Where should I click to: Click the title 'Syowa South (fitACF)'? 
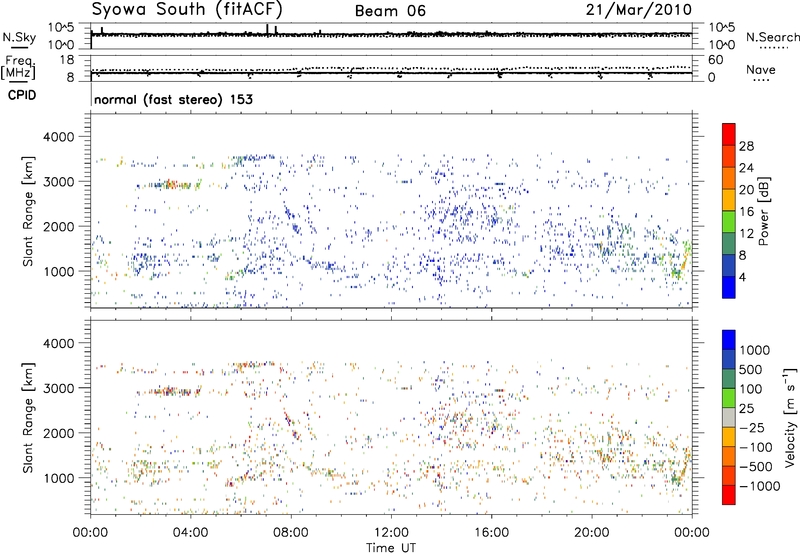pyautogui.click(x=187, y=9)
